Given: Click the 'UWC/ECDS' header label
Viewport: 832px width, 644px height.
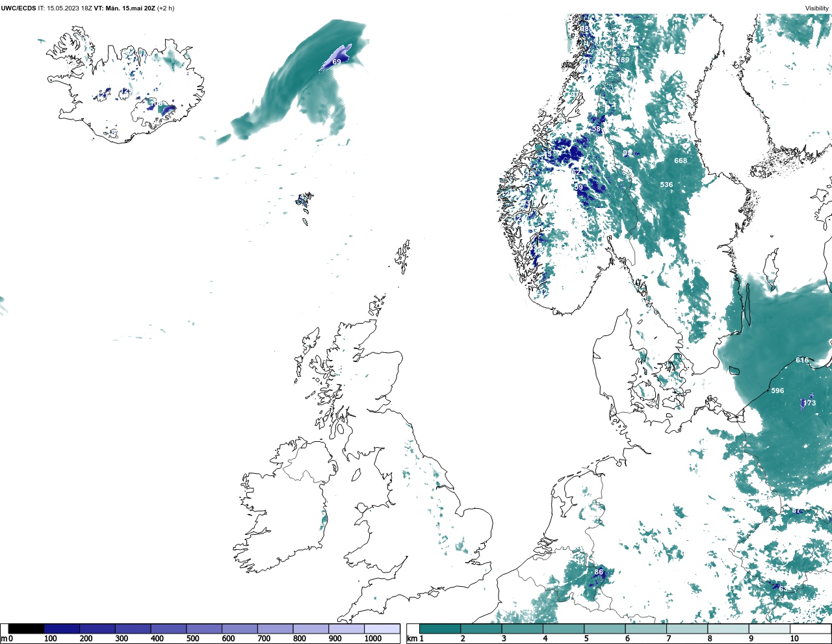Looking at the screenshot, I should click(18, 8).
